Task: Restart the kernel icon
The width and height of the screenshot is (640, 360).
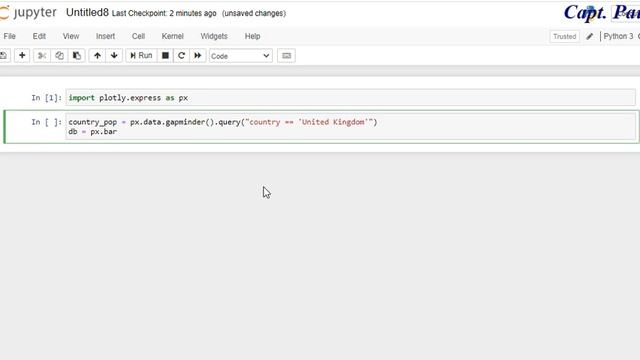Action: 181,56
